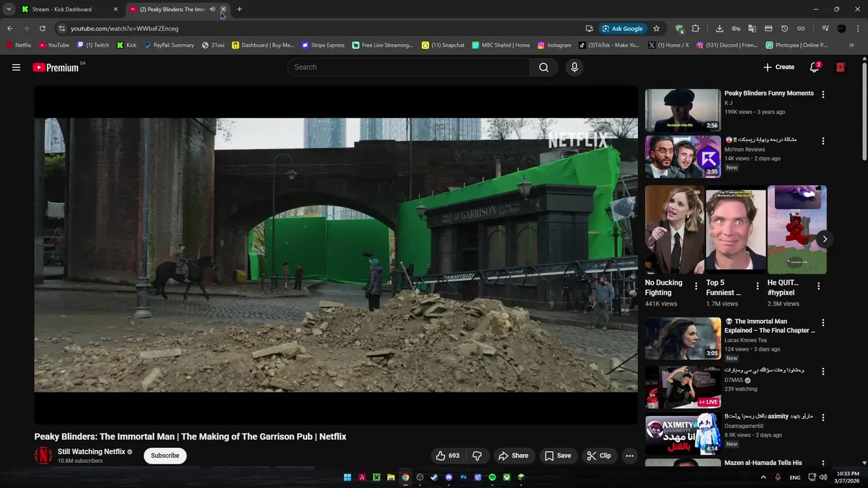Screen dimensions: 868x488
Task: Mute audio on the Peaky Blinders tab
Action: (x=212, y=9)
